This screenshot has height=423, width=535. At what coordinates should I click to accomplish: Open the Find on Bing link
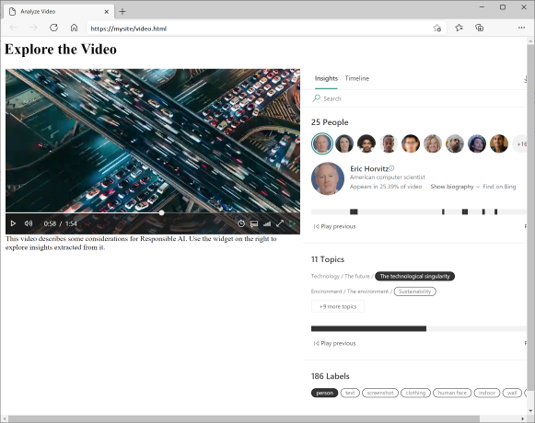499,187
